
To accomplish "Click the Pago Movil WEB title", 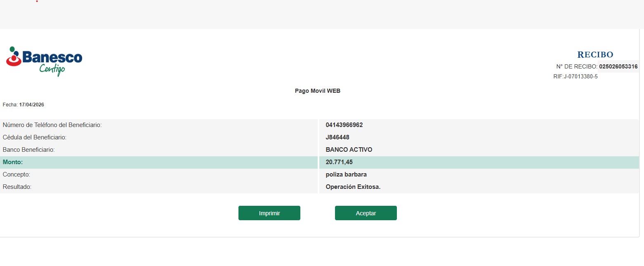I will pyautogui.click(x=317, y=91).
